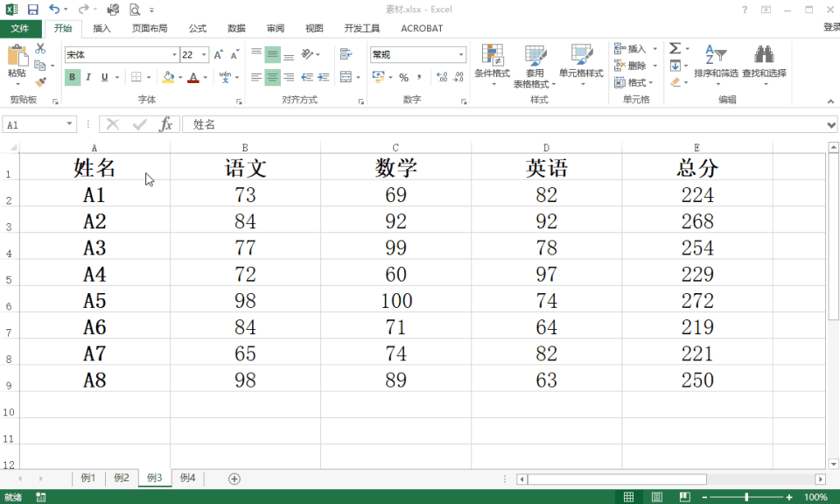Click the vertical scrollbar down arrow
Viewport: 840px width, 504px height.
pos(833,464)
